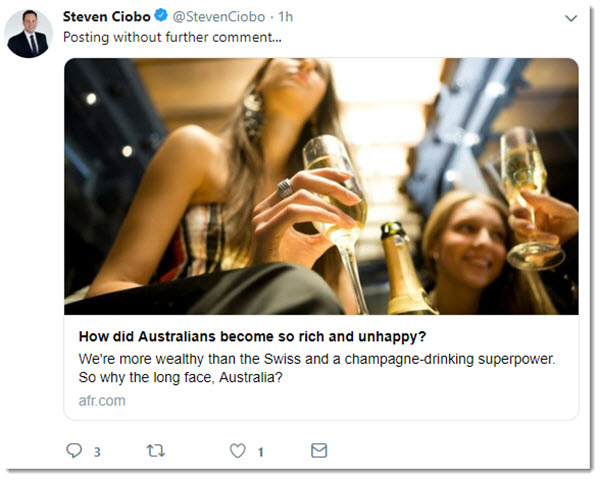Like the tweet with the heart icon
The image size is (600, 480).
pos(237,451)
